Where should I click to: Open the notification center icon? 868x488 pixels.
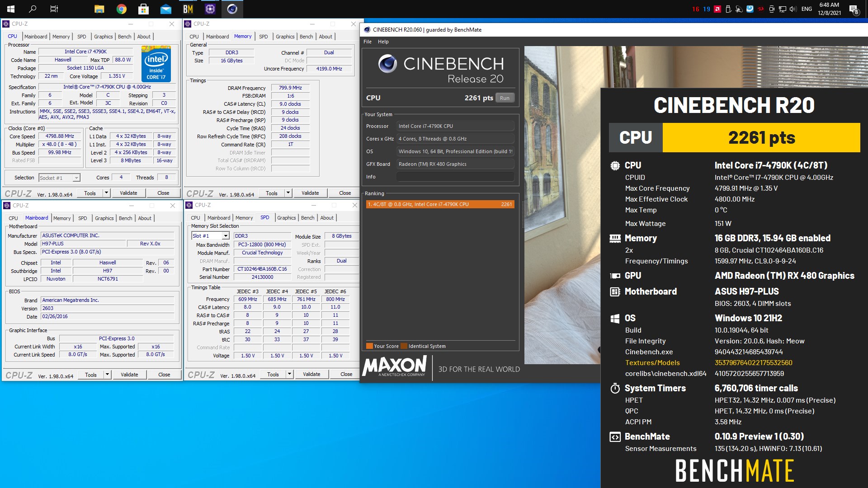tap(854, 9)
